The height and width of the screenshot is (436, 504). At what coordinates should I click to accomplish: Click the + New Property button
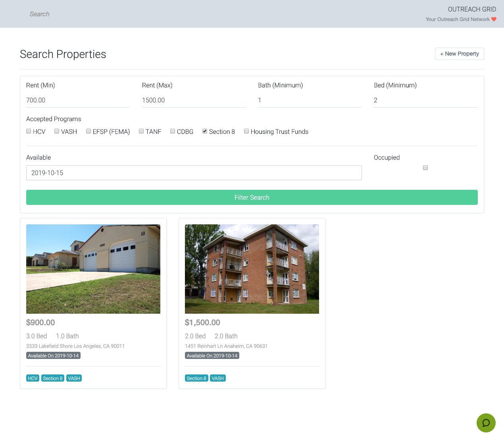click(x=459, y=54)
